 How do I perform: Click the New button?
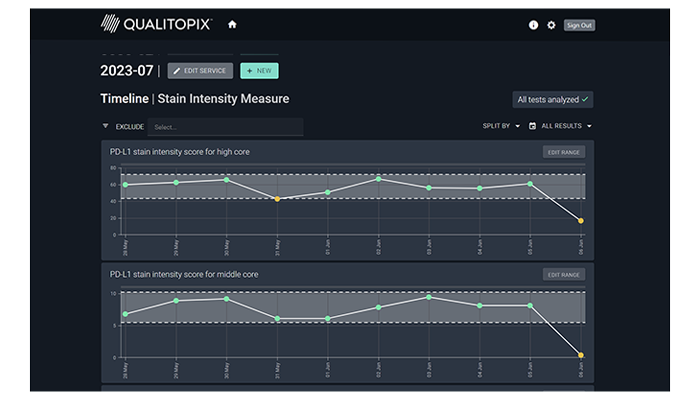pos(259,71)
